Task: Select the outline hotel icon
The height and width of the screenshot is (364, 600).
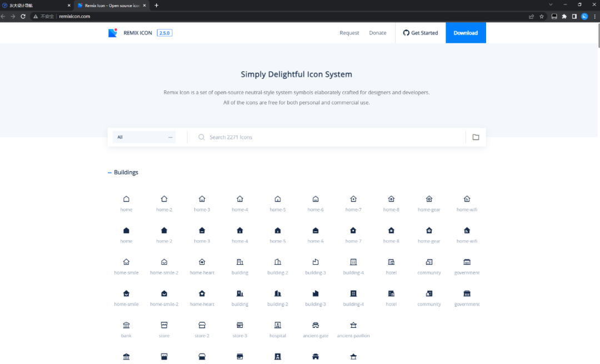Action: [391, 262]
